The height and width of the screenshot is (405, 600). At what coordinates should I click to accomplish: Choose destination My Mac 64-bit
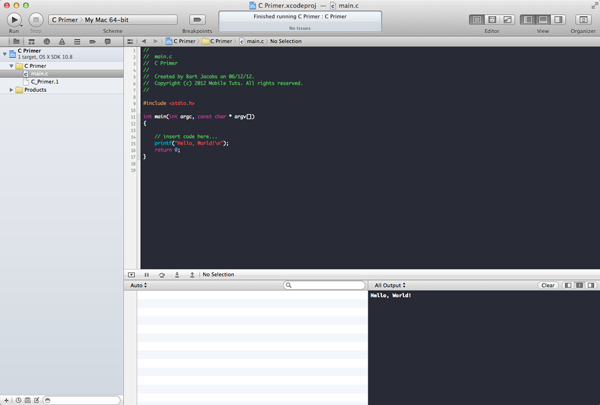[107, 20]
